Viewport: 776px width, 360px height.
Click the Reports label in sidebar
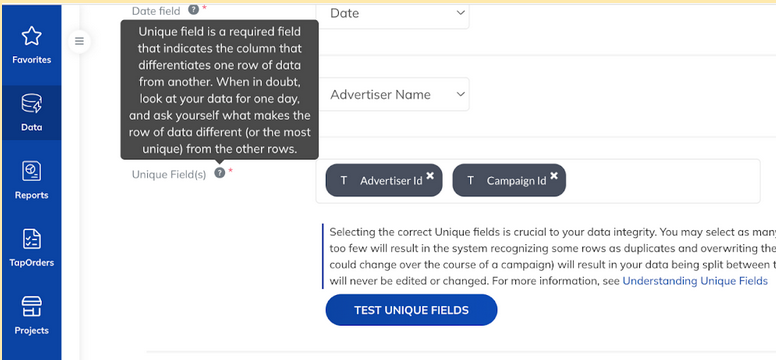point(32,195)
